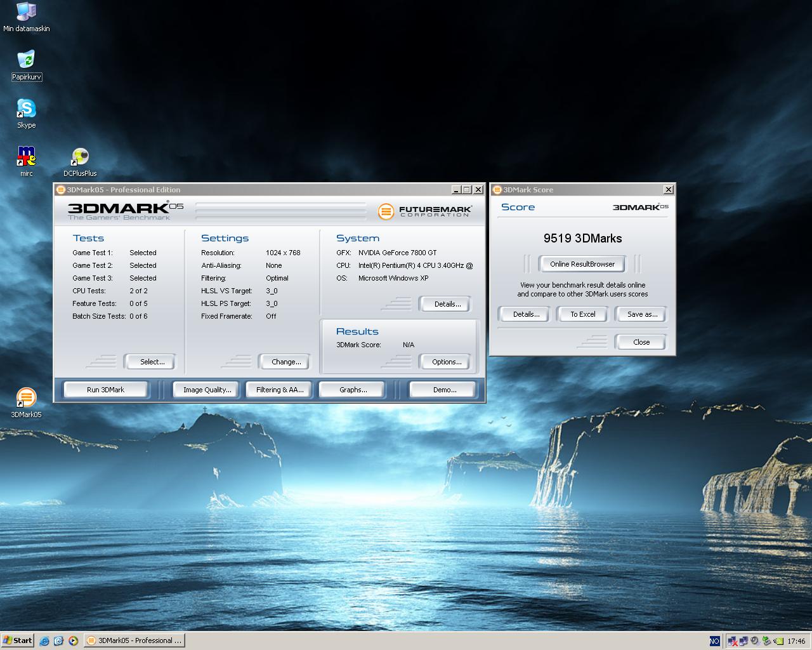Viewport: 812px width, 650px height.
Task: Select the 3DMark05 desktop shortcut
Action: [26, 398]
